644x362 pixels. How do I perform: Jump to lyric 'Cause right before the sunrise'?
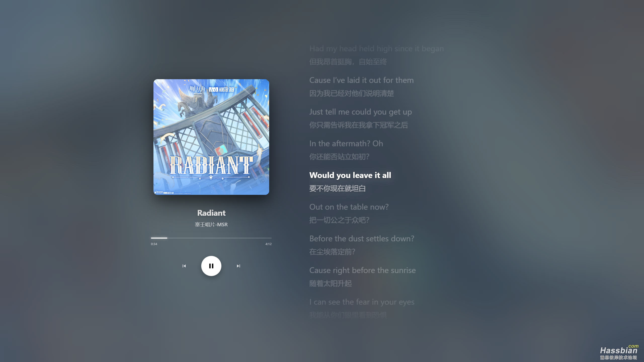(x=363, y=270)
